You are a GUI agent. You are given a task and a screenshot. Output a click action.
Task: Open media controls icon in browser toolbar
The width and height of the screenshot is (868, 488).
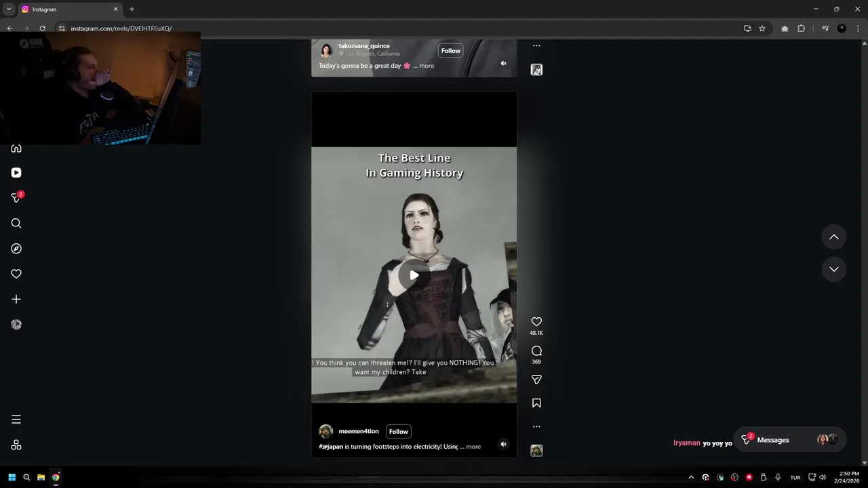825,28
